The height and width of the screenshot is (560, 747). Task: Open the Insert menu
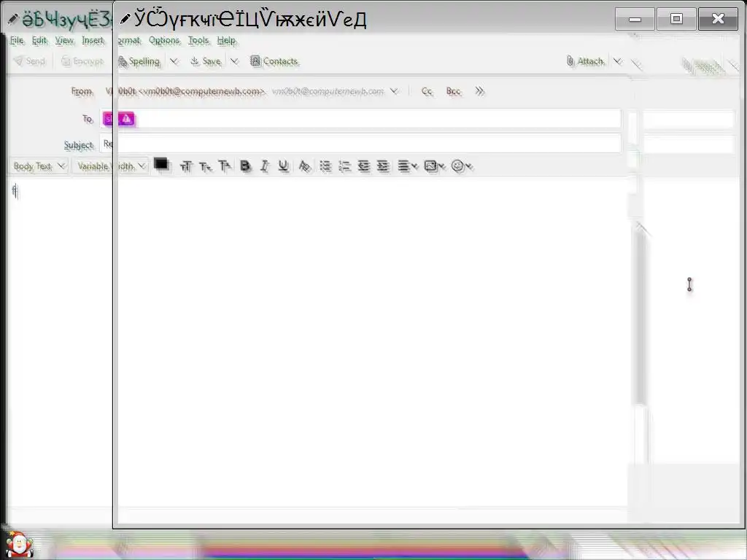tap(93, 41)
